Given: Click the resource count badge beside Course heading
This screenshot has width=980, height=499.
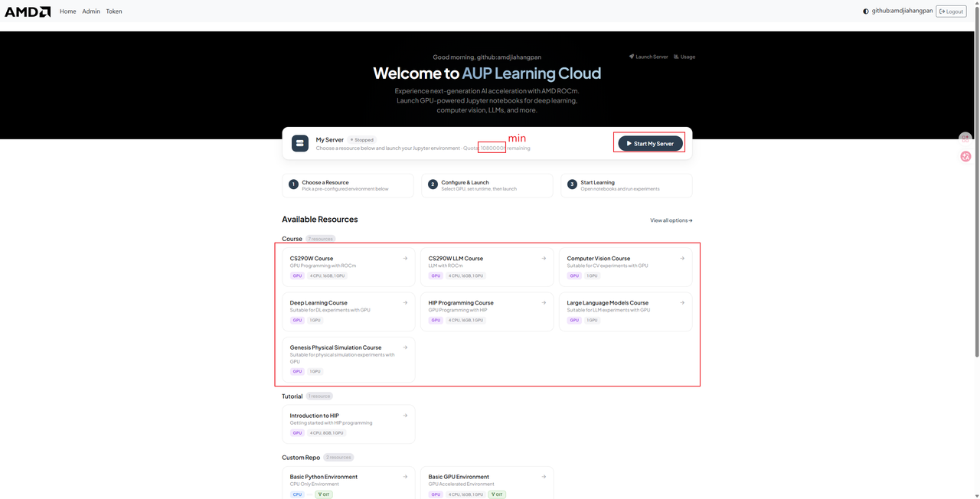Looking at the screenshot, I should [x=320, y=239].
